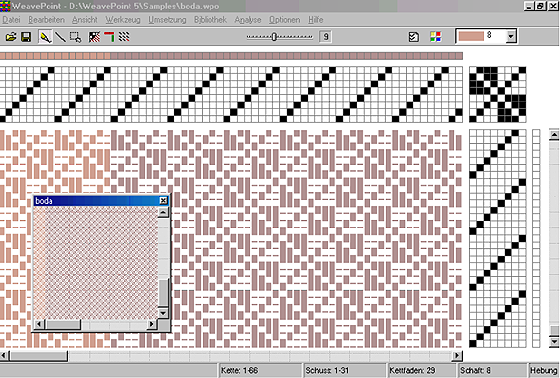Click main vertical scrollbar down arrow
This screenshot has height=378, width=560.
[554, 342]
